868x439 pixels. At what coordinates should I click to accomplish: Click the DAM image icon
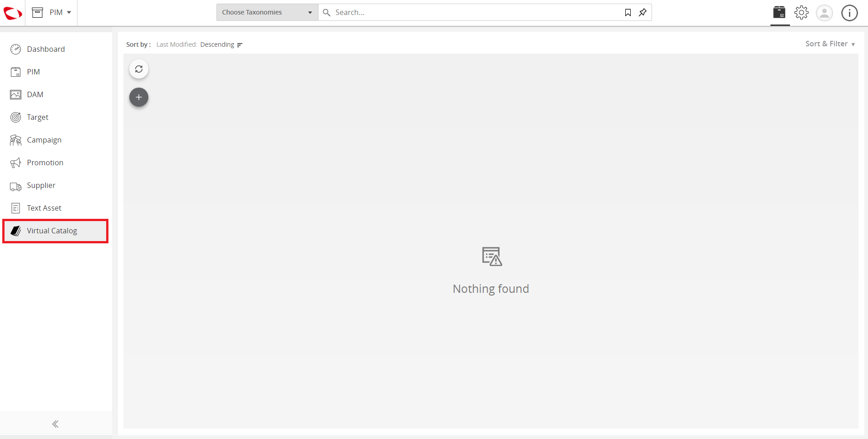coord(16,94)
